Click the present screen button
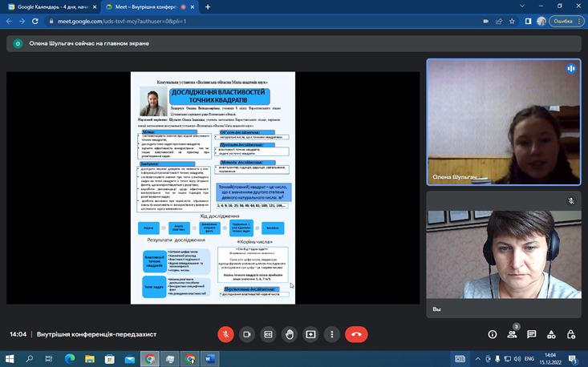 [310, 334]
